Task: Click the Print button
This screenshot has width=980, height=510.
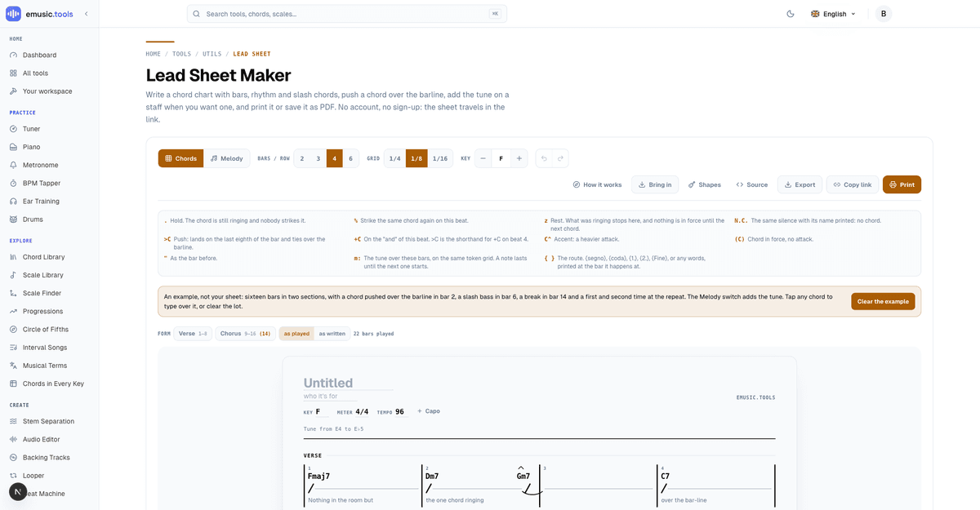Action: point(902,184)
